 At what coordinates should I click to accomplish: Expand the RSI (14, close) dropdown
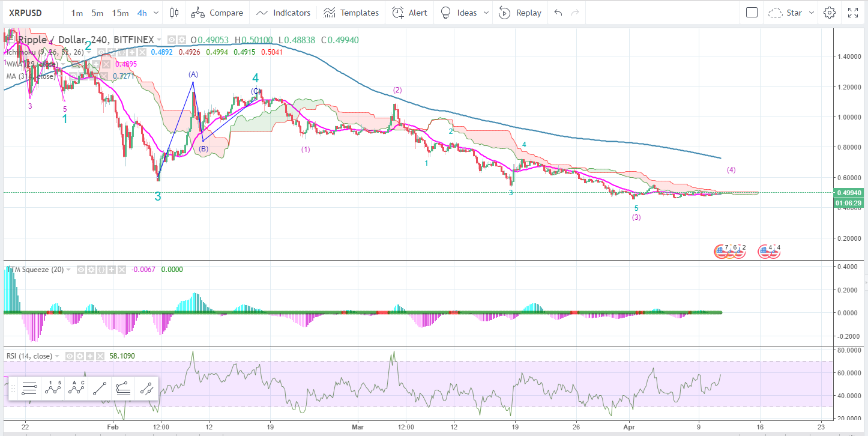pos(57,356)
